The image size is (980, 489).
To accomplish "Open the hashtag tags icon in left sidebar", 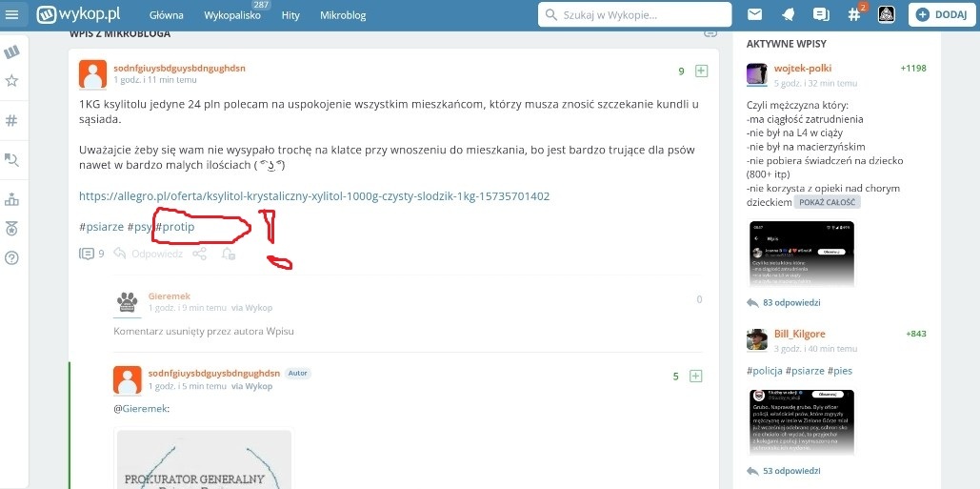I will coord(12,120).
